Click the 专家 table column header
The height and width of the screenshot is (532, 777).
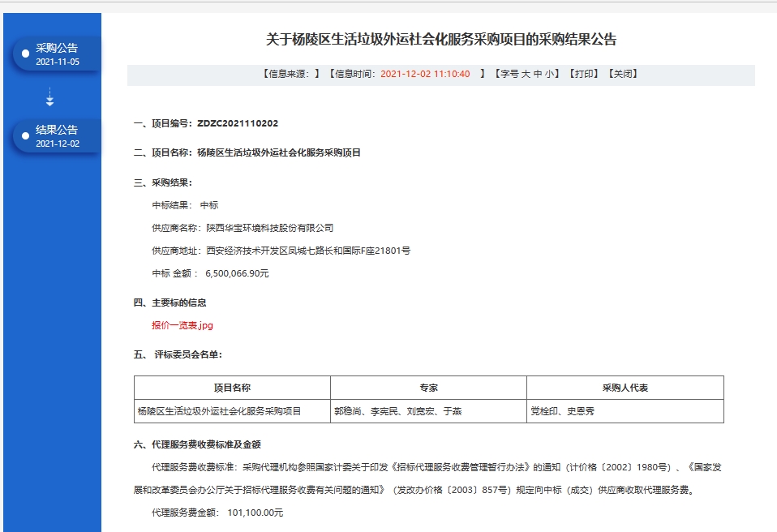428,388
